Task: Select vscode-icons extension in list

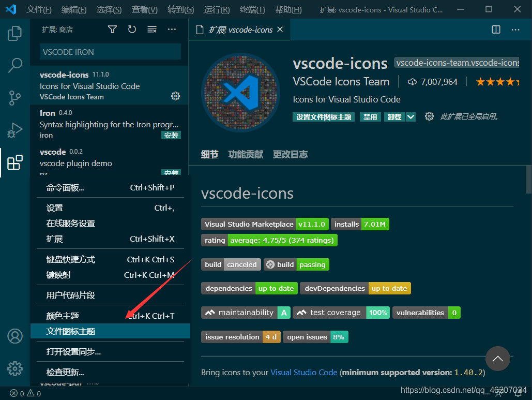Action: coord(109,85)
